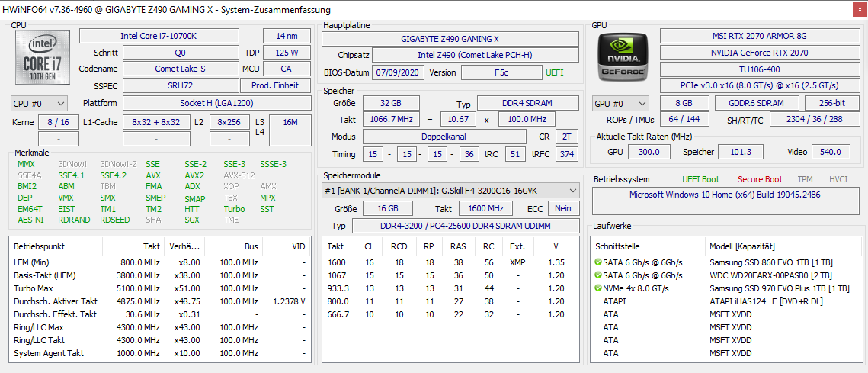Click the SSPEC SRH72 field
The width and height of the screenshot is (868, 373).
(181, 85)
